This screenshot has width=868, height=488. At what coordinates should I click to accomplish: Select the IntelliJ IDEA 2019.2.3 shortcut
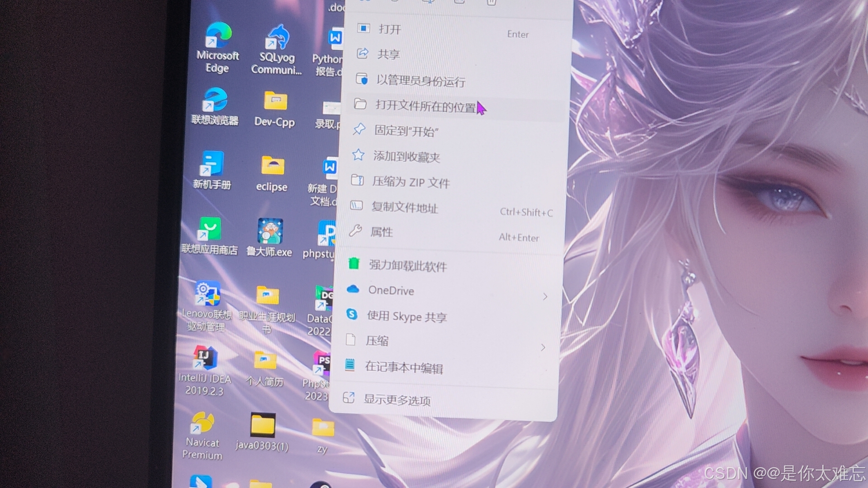(x=205, y=358)
